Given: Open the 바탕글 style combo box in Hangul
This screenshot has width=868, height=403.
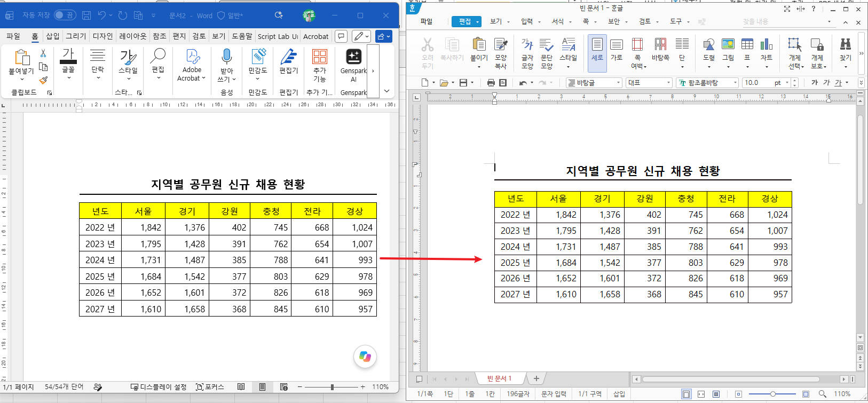Looking at the screenshot, I should (x=594, y=83).
